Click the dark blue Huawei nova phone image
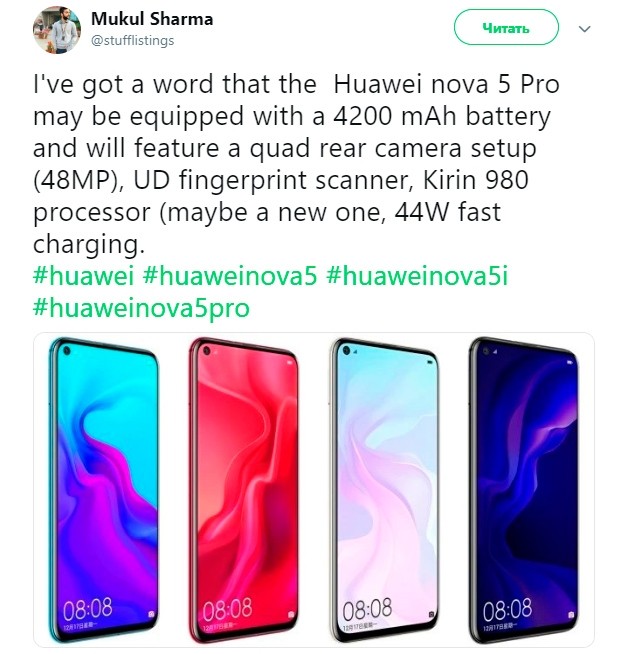 524,490
